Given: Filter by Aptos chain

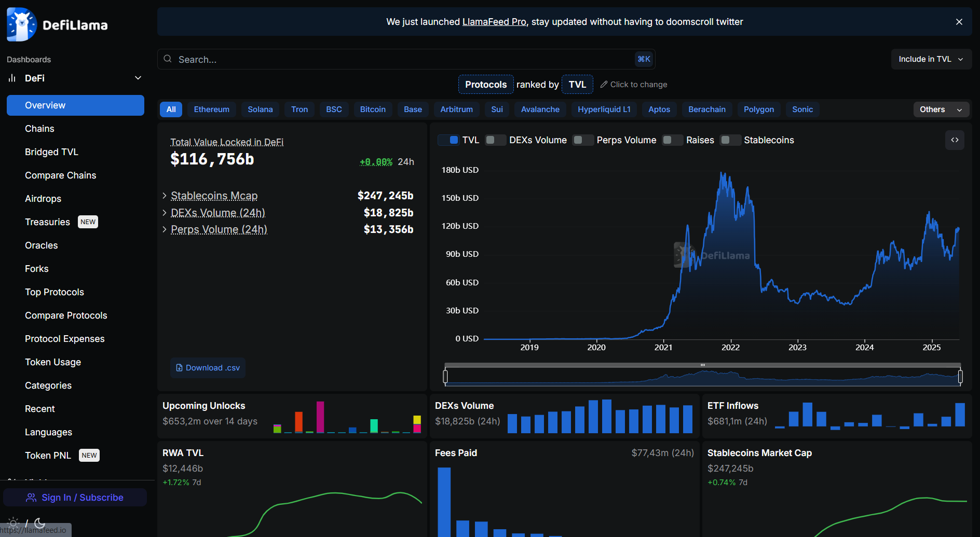Looking at the screenshot, I should tap(659, 109).
